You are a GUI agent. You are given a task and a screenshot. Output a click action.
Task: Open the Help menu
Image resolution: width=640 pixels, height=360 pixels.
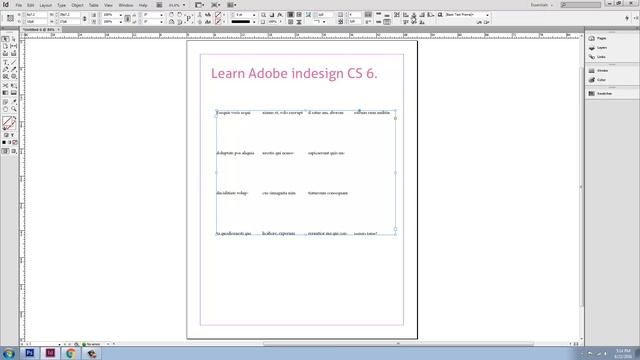pyautogui.click(x=143, y=5)
